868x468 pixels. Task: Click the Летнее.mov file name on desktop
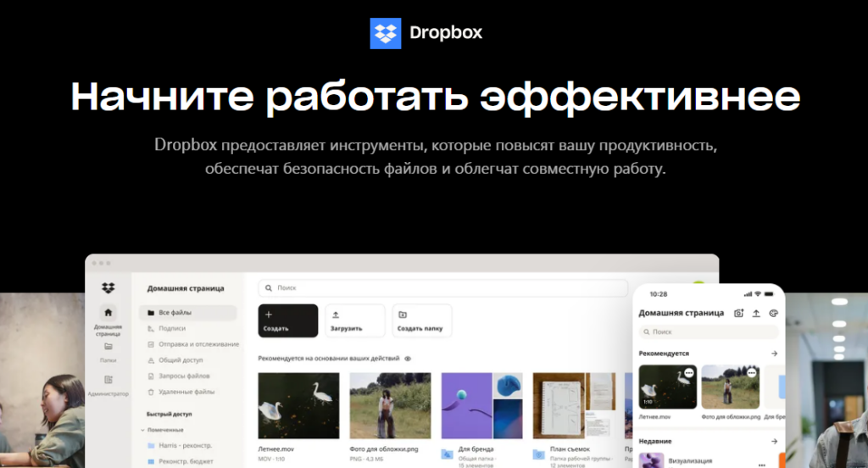(276, 449)
